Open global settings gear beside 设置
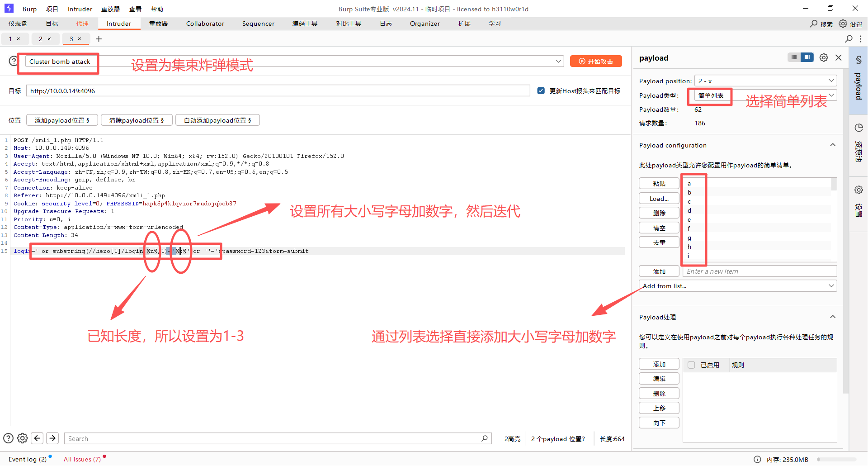 coord(843,24)
